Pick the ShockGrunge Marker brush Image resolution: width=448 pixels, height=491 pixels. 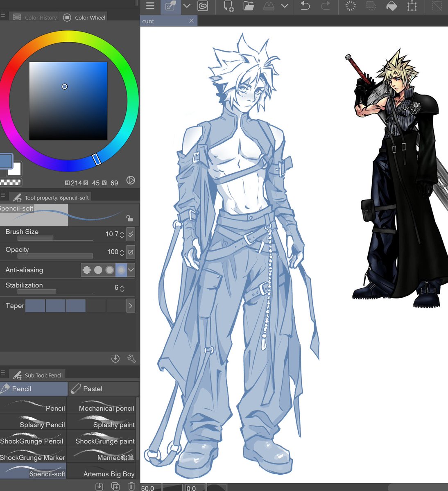pos(33,455)
